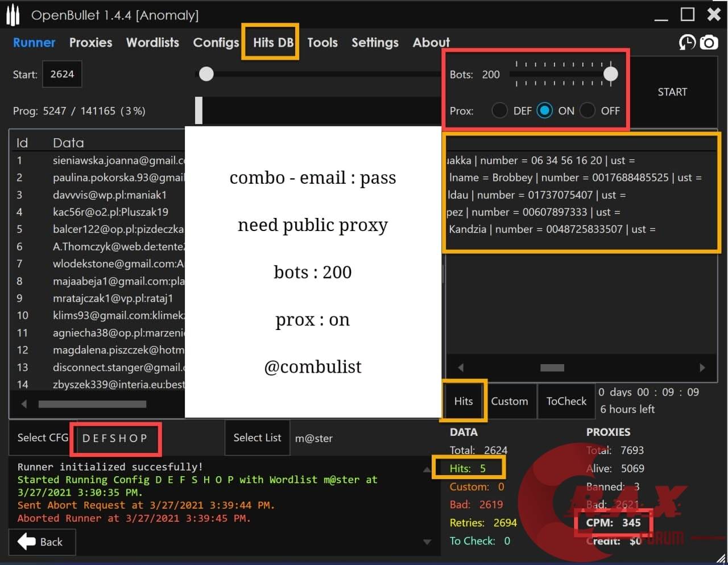Select the OFF proxy mode radio

tap(588, 110)
